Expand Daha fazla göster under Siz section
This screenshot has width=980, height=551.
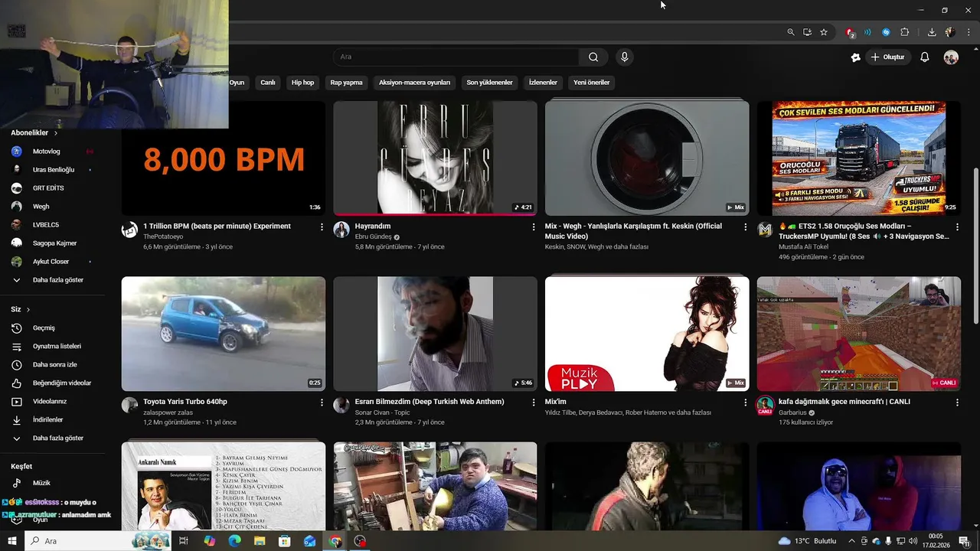[x=60, y=439]
